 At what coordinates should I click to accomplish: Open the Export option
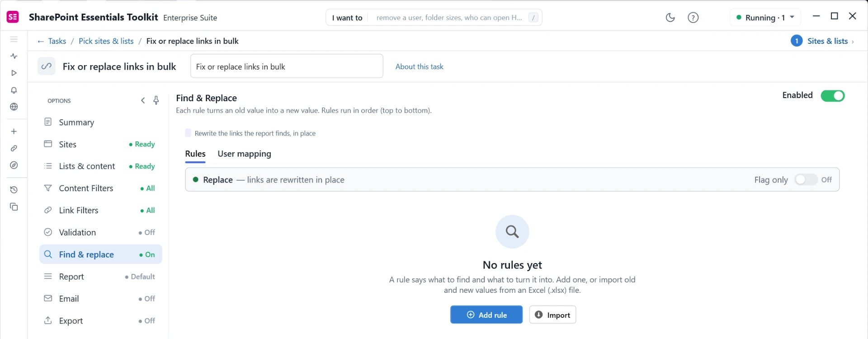click(101, 321)
